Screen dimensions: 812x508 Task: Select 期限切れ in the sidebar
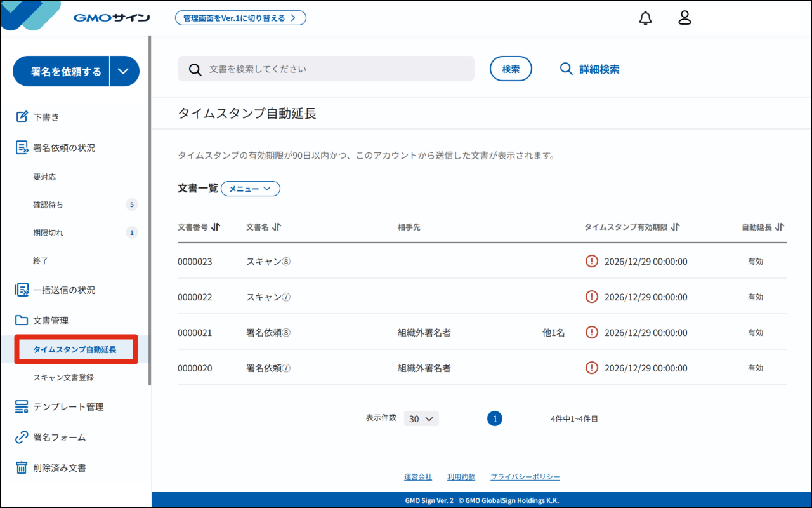click(48, 232)
